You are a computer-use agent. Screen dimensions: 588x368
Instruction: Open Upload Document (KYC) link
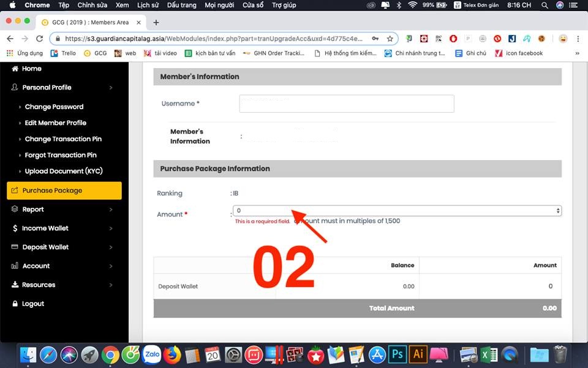(63, 171)
